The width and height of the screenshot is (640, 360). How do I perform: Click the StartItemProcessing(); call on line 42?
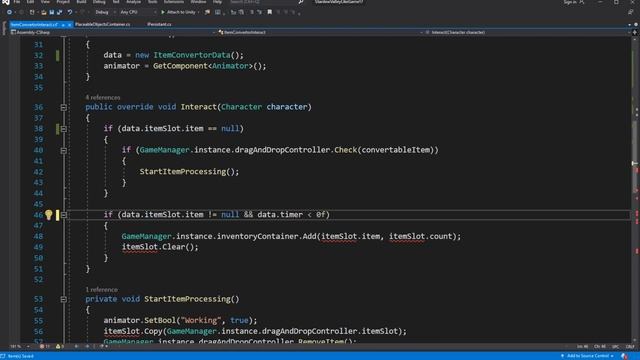189,172
